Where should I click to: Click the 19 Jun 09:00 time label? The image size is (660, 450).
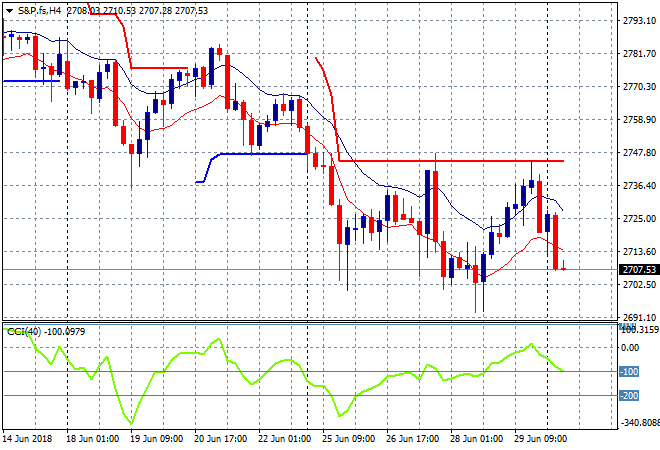point(157,439)
